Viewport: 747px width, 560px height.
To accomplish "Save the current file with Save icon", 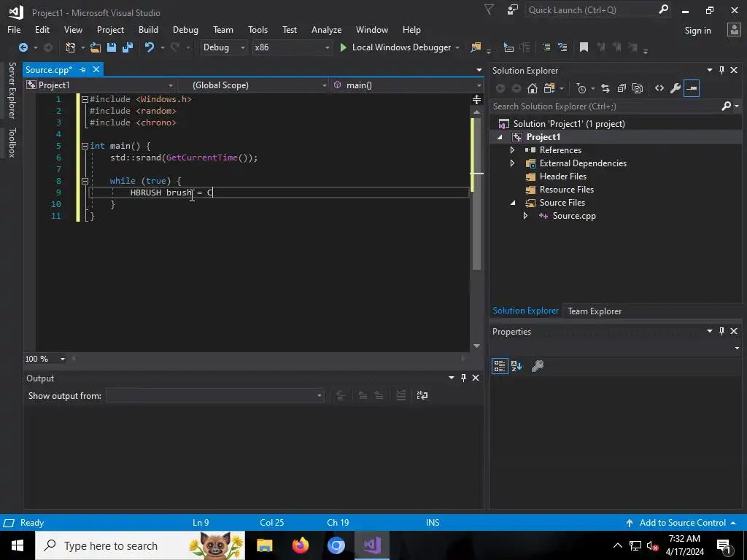I will click(112, 47).
